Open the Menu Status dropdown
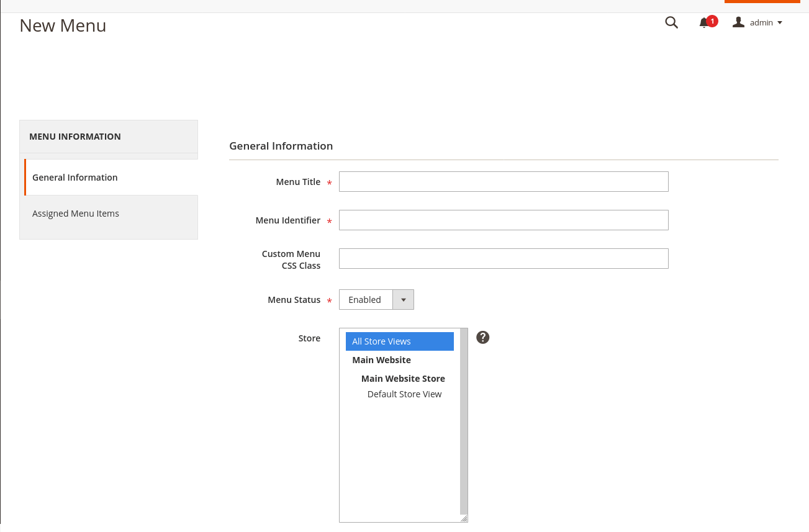The width and height of the screenshot is (809, 532). 376,300
